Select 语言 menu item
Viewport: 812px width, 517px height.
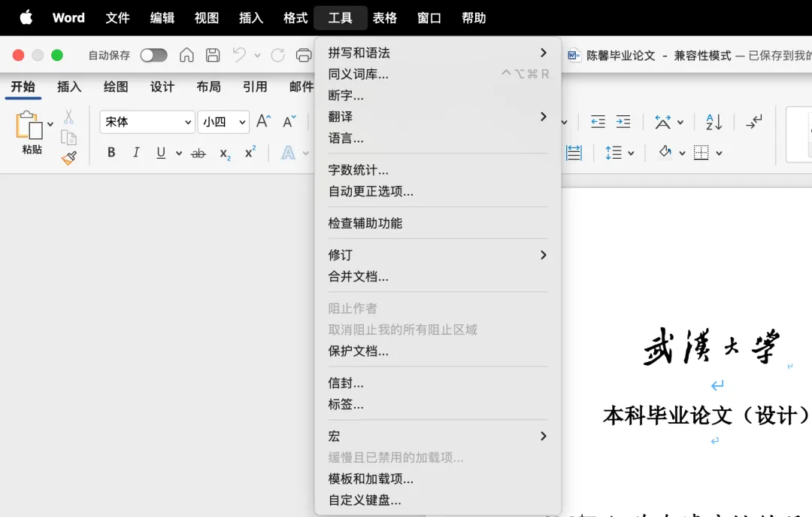[x=438, y=138]
